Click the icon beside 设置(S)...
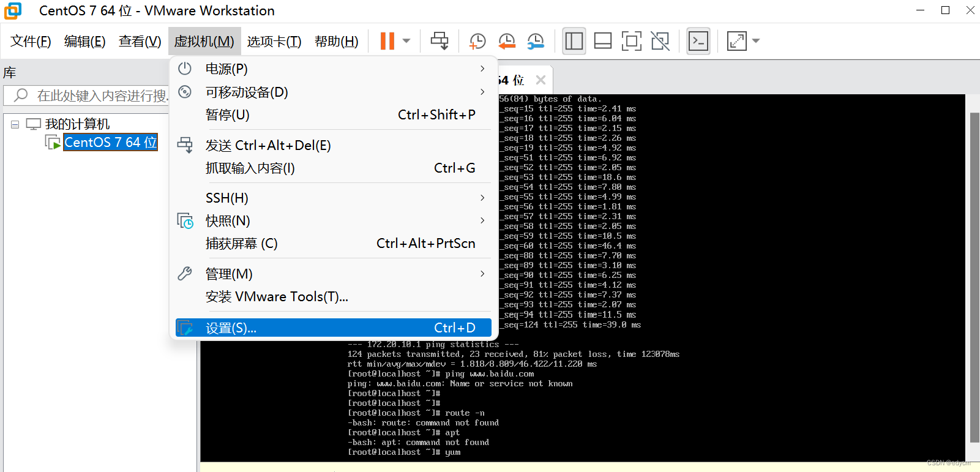 pos(185,328)
